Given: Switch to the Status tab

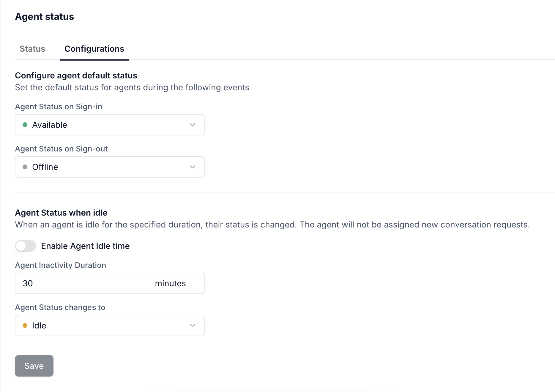Looking at the screenshot, I should pyautogui.click(x=32, y=49).
